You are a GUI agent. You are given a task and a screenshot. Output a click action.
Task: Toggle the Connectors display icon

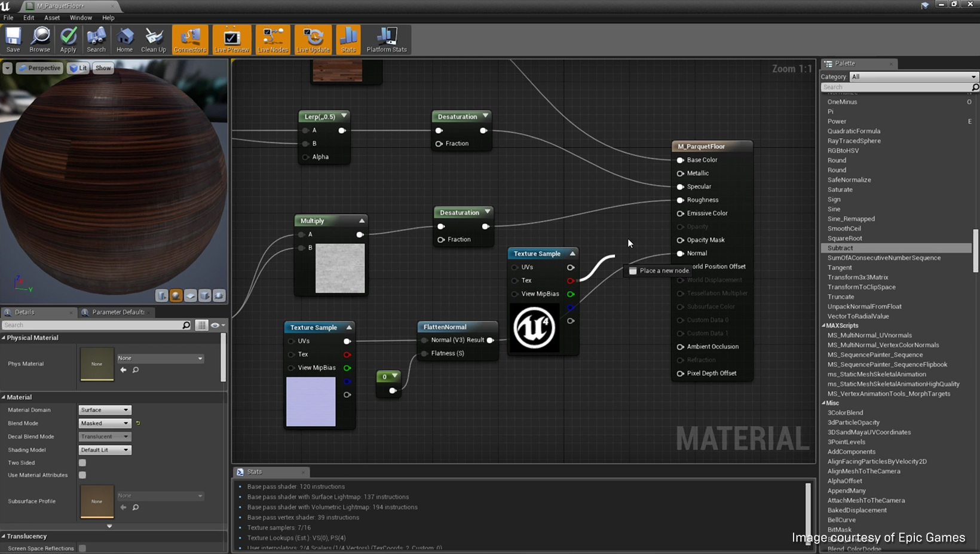[189, 39]
